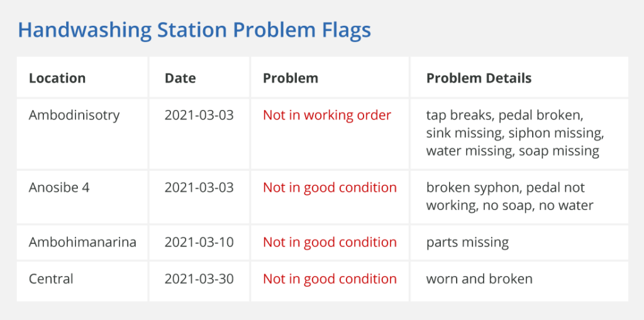644x320 pixels.
Task: Click the Problem column header
Action: pos(291,78)
